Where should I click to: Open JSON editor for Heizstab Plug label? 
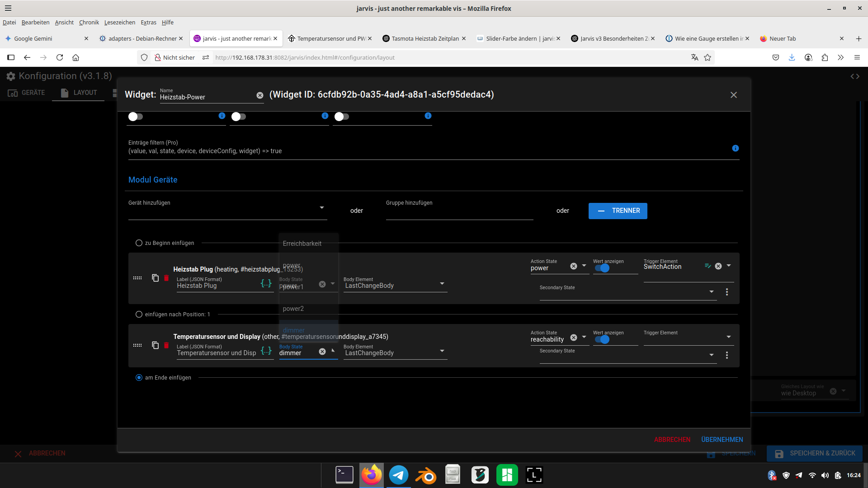click(266, 283)
